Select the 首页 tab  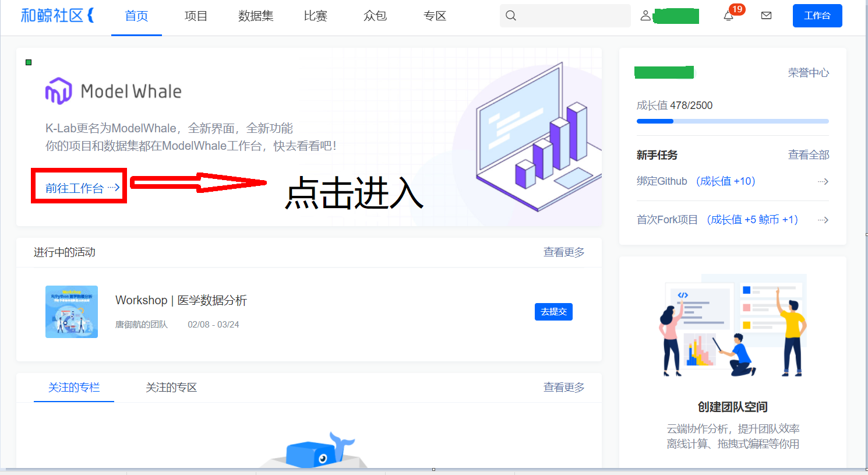coord(136,16)
